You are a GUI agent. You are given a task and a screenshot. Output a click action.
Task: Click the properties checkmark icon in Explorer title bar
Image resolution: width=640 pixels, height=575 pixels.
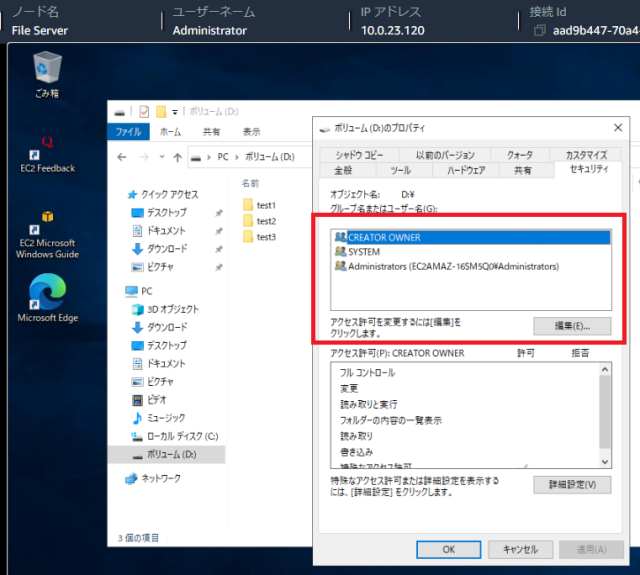[144, 111]
